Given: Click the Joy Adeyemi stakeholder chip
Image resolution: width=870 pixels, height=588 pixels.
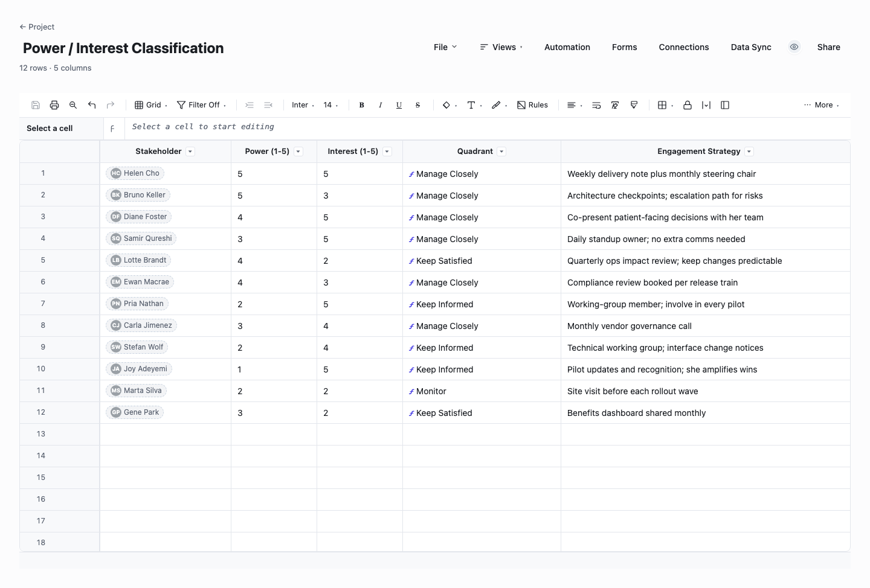Looking at the screenshot, I should [x=139, y=369].
